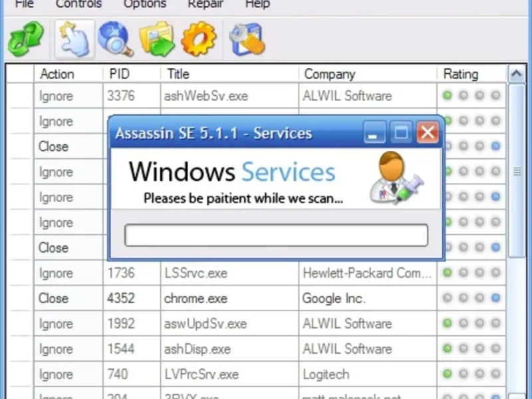Sort by the Title column header
This screenshot has width=532, height=399.
[229, 74]
